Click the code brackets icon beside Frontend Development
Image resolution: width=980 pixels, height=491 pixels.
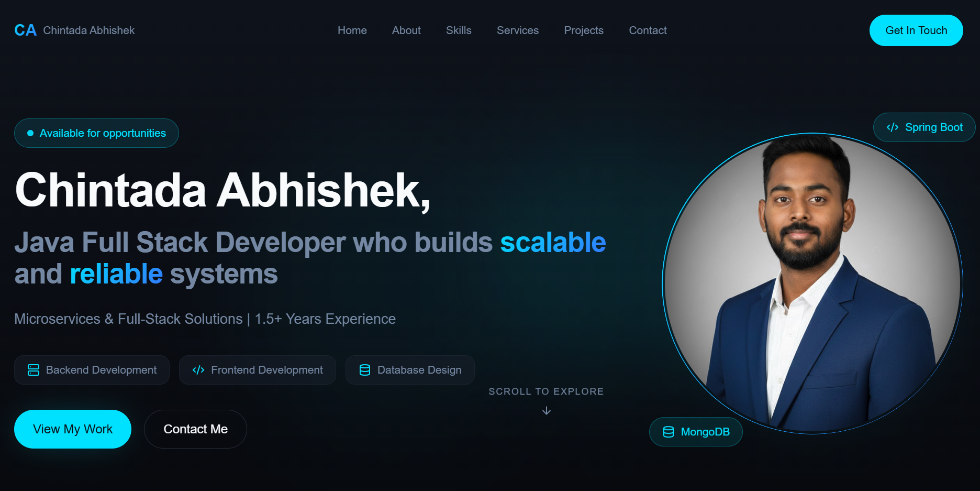198,370
